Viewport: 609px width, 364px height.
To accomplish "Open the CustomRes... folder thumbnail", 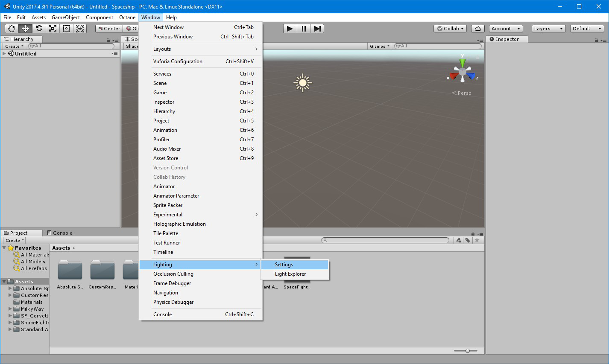I will [x=102, y=270].
